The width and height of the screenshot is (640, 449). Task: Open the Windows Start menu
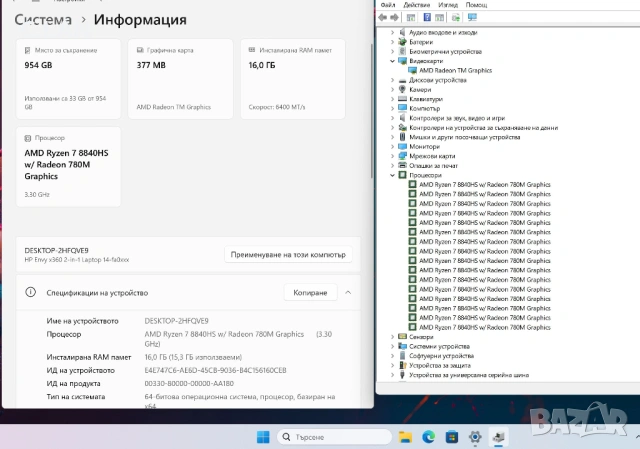[x=263, y=437]
